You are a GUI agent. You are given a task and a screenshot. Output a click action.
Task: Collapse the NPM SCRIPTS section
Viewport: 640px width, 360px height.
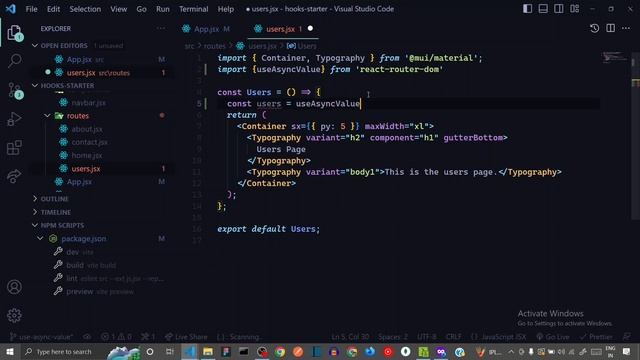[x=35, y=225]
